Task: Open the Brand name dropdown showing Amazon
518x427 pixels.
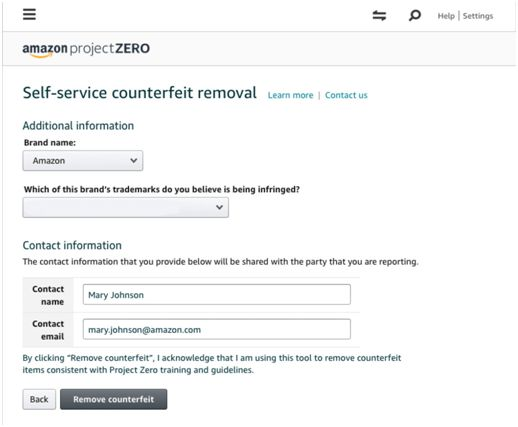Action: point(83,161)
